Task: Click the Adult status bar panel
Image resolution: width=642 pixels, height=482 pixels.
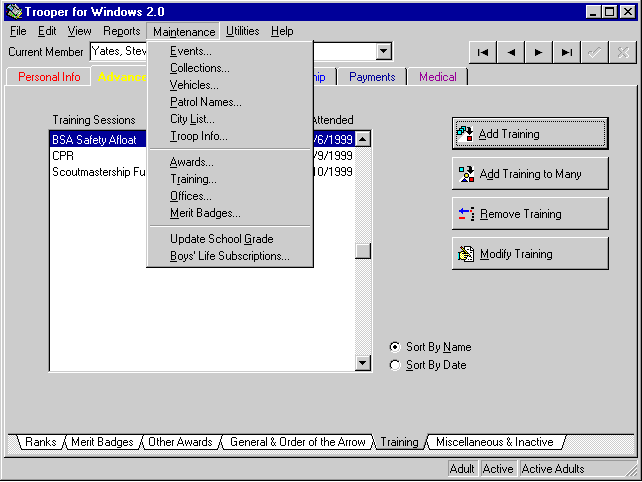Action: coord(462,468)
